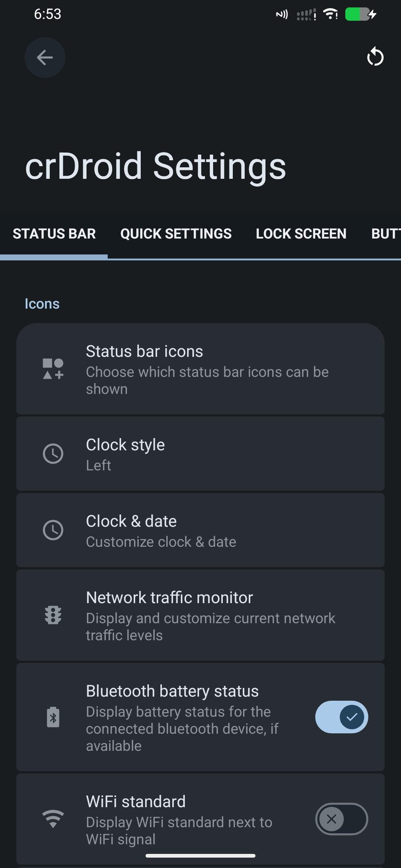Click the Clock style clock icon
This screenshot has height=868, width=401.
(53, 454)
